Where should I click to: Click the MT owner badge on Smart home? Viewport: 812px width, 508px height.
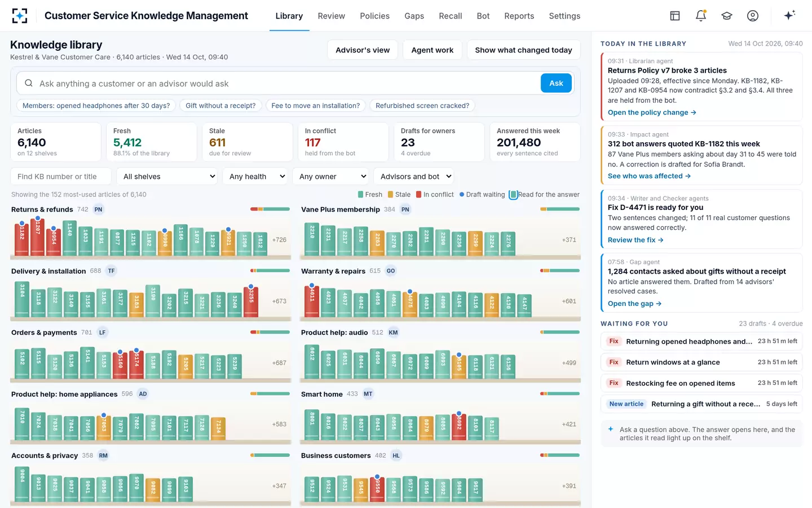368,394
